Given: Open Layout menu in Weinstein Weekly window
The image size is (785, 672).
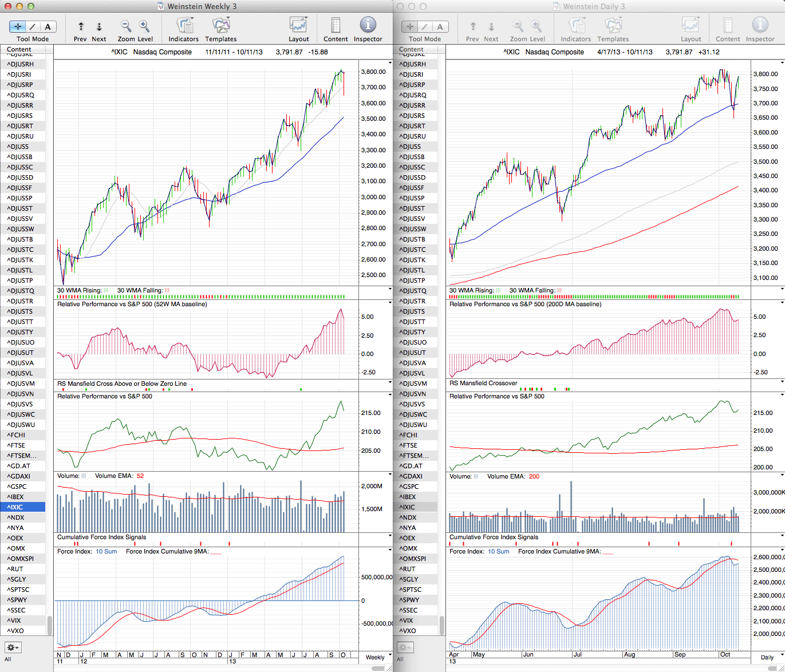Looking at the screenshot, I should pyautogui.click(x=298, y=26).
